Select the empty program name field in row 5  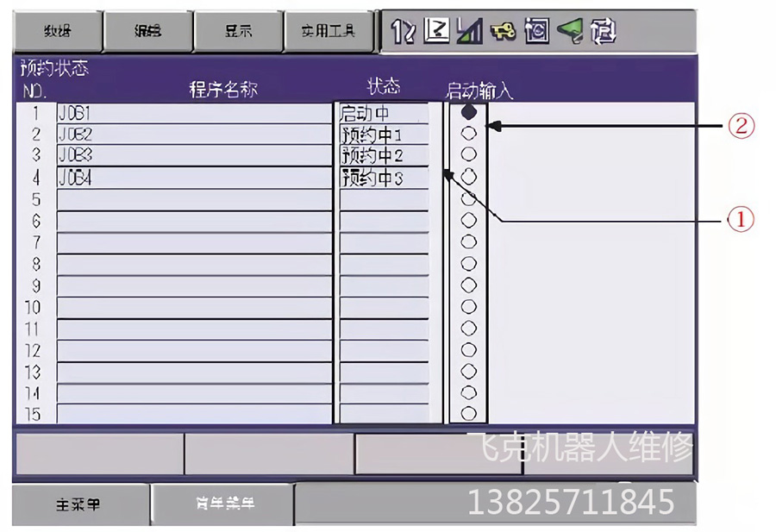[195, 199]
